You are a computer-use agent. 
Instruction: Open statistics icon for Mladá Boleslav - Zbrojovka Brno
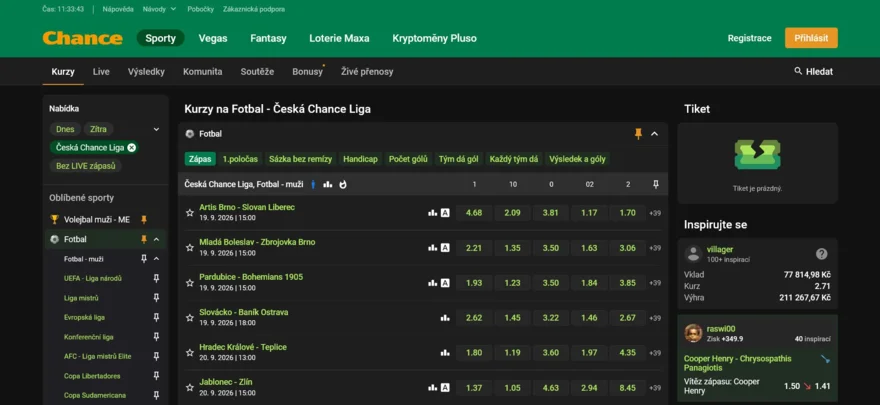point(432,248)
